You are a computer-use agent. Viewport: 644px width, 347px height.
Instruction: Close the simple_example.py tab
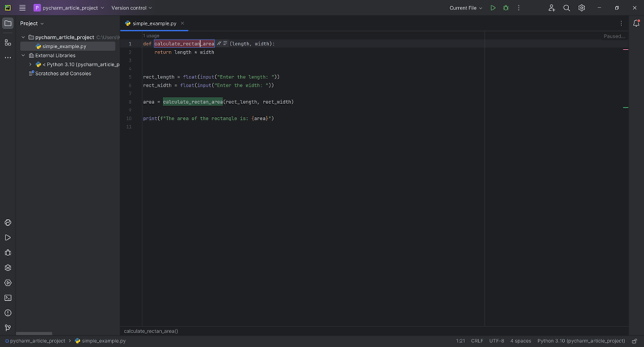pos(182,23)
